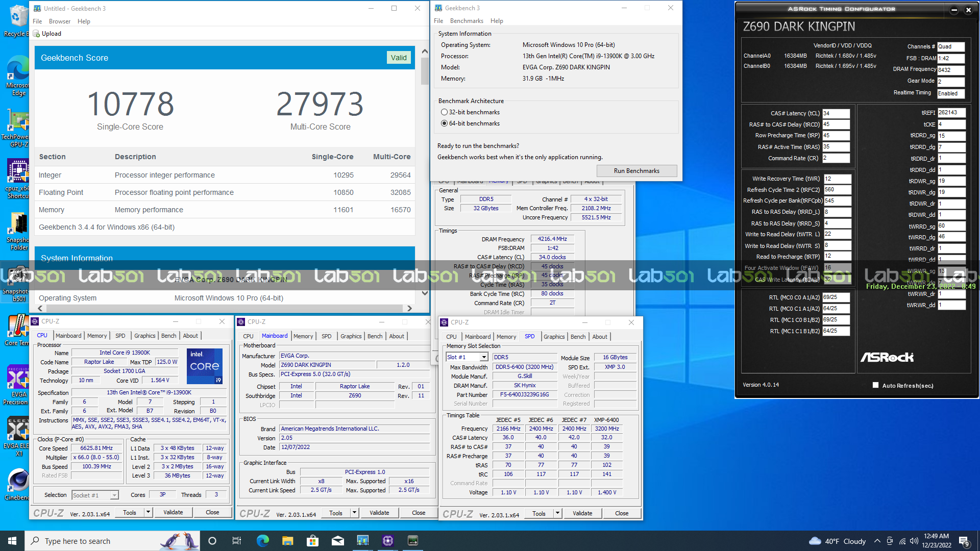Open Edge from the taskbar
Screen dimensions: 980x551
[x=262, y=541]
